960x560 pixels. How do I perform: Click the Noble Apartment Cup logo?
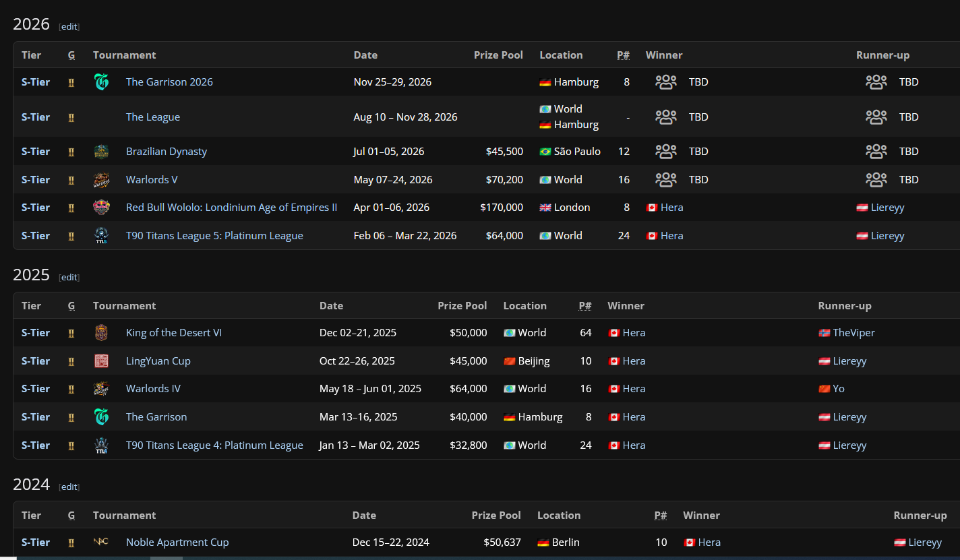(101, 542)
